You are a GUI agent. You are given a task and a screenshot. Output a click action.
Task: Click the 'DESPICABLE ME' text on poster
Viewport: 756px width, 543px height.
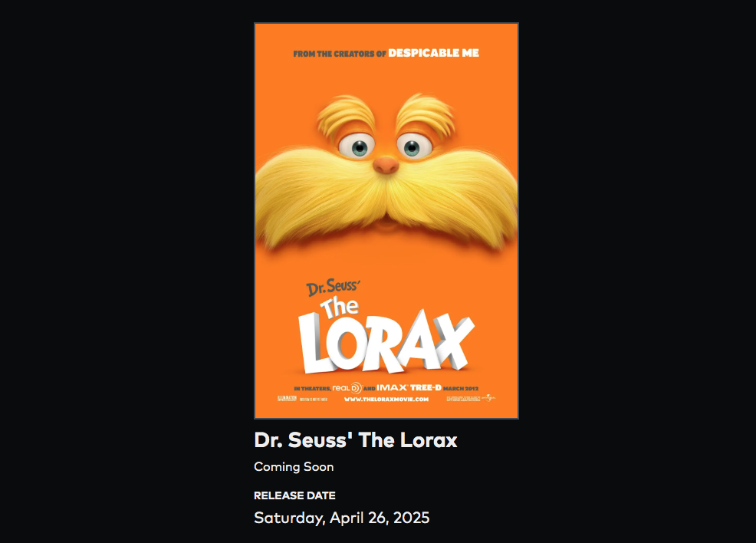[x=433, y=53]
